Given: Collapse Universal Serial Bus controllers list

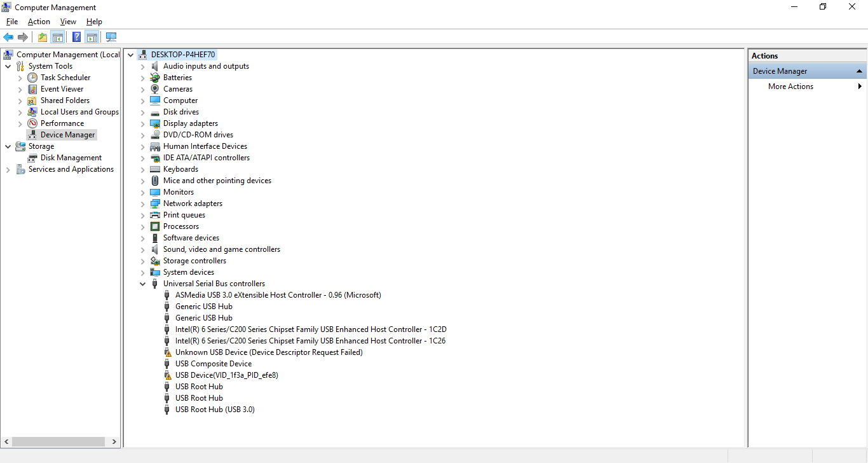Looking at the screenshot, I should coord(143,284).
